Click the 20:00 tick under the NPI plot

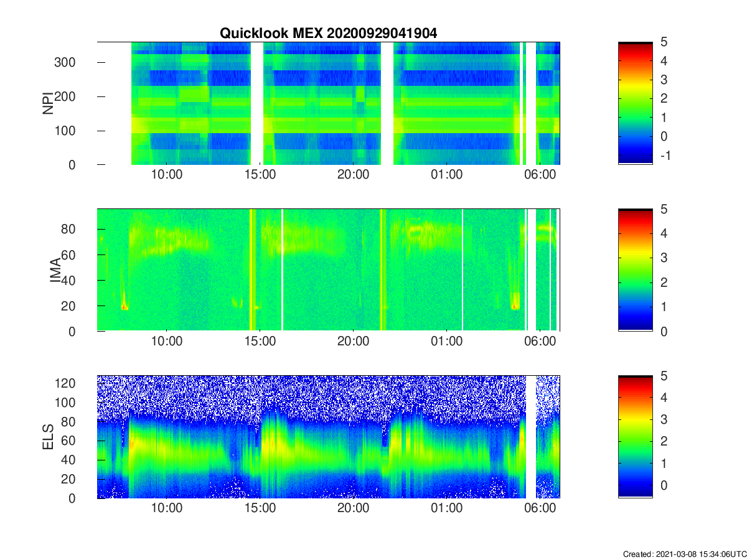coord(353,175)
